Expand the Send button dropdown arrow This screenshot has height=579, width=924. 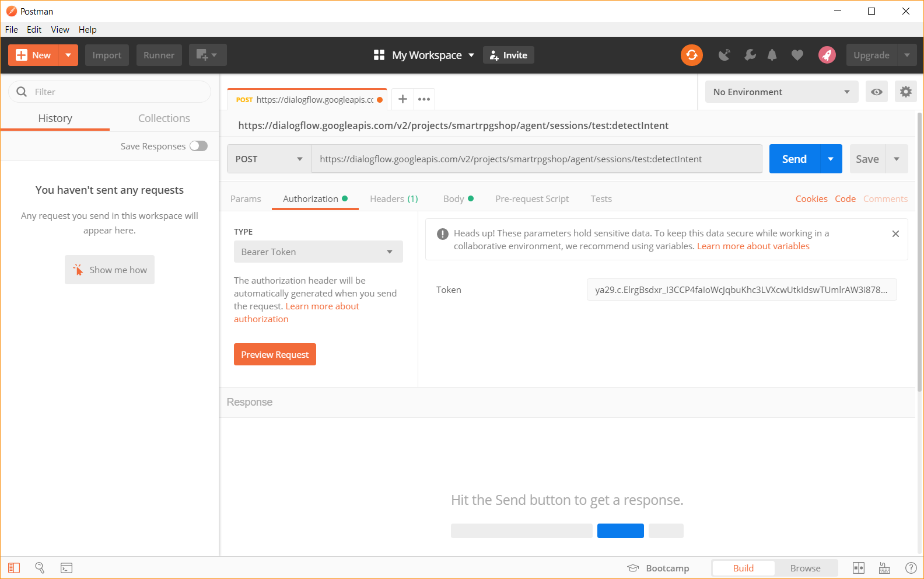[831, 159]
